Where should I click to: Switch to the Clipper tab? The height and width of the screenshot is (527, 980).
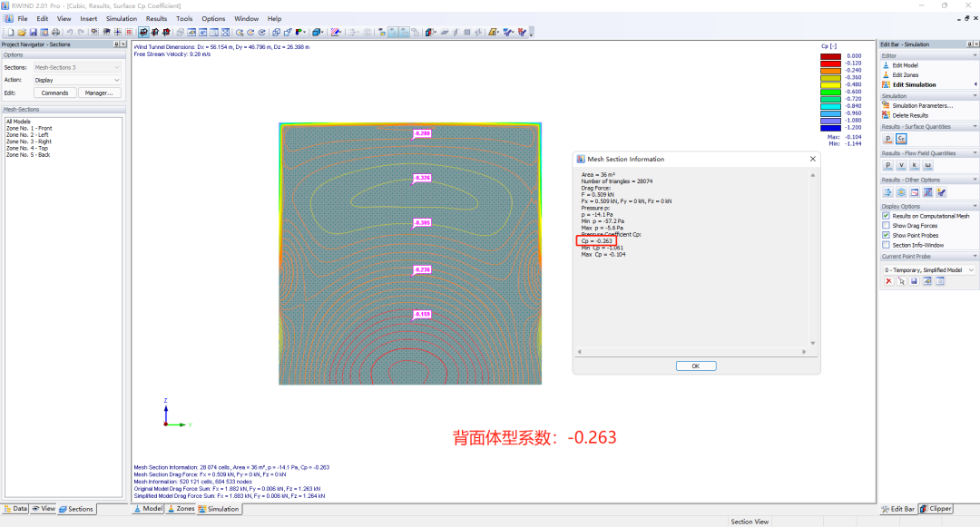coord(936,509)
